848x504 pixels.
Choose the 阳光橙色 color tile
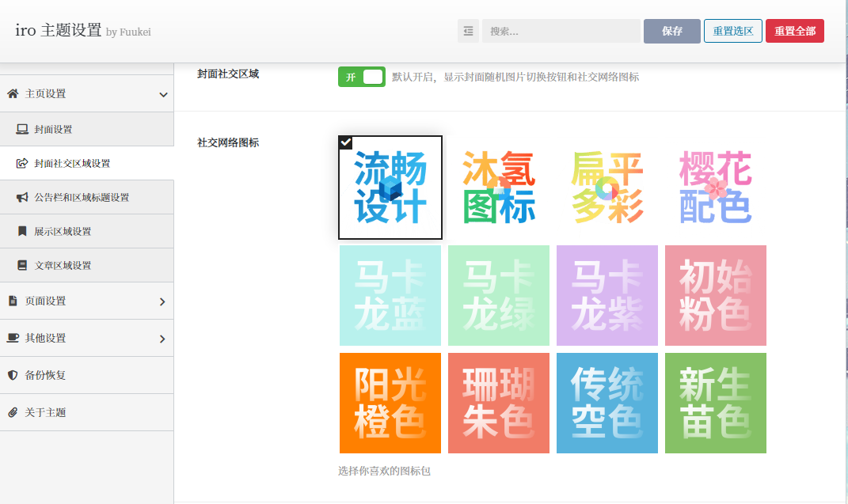pyautogui.click(x=390, y=403)
